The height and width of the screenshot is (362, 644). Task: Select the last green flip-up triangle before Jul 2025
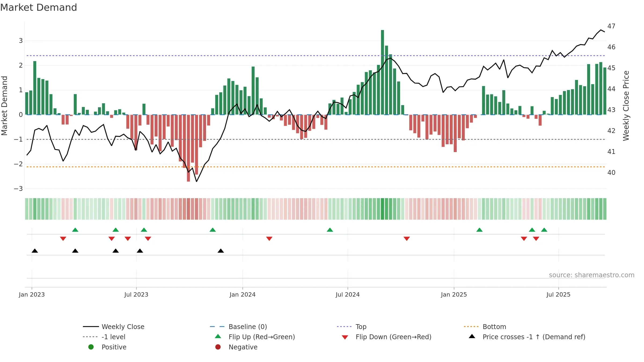pyautogui.click(x=544, y=230)
